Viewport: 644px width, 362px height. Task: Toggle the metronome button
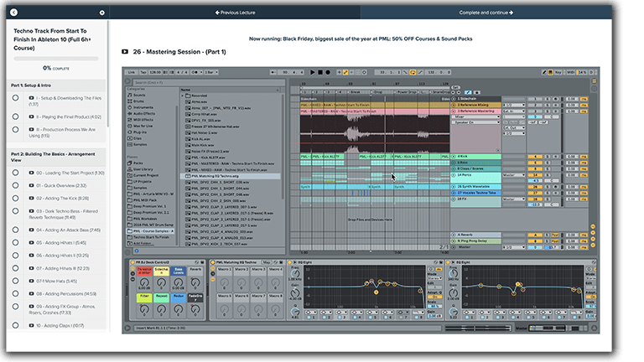(195, 72)
